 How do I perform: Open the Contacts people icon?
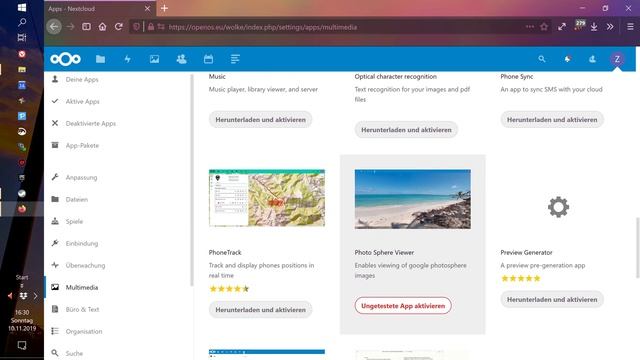[x=181, y=59]
